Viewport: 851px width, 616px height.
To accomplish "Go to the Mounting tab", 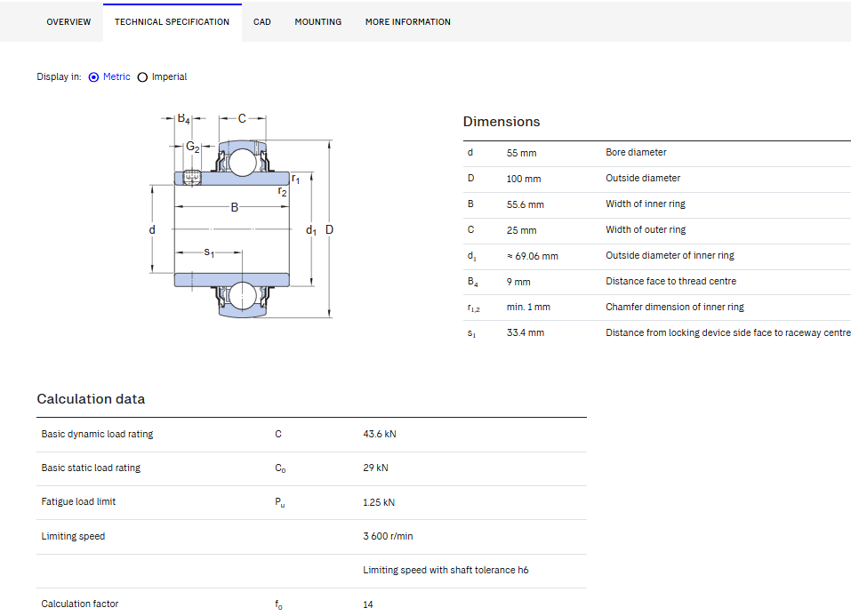I will [x=318, y=22].
